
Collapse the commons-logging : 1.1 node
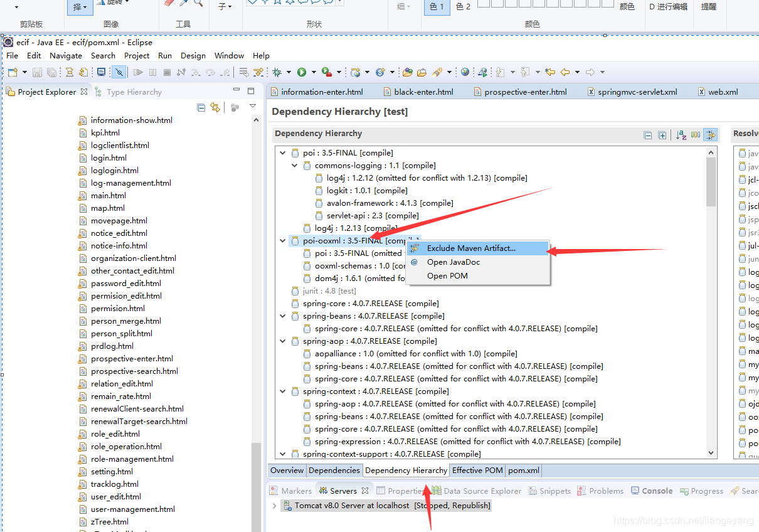click(294, 165)
